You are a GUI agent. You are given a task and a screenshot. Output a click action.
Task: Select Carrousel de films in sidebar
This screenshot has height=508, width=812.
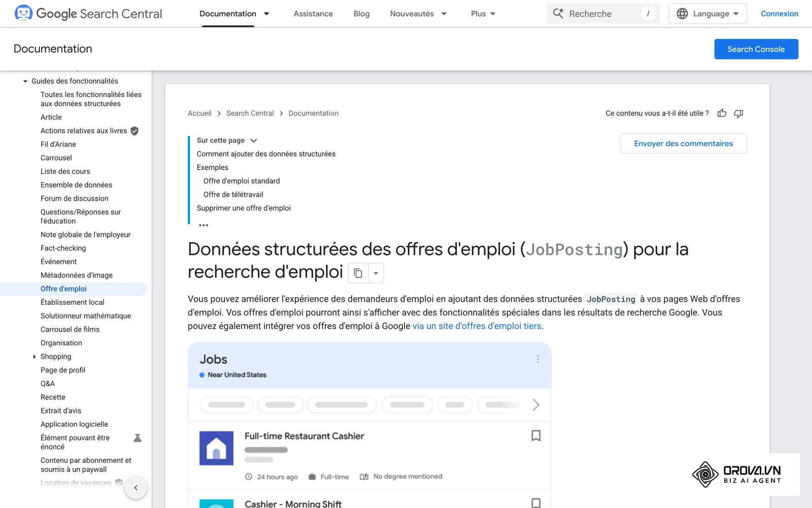click(x=70, y=330)
